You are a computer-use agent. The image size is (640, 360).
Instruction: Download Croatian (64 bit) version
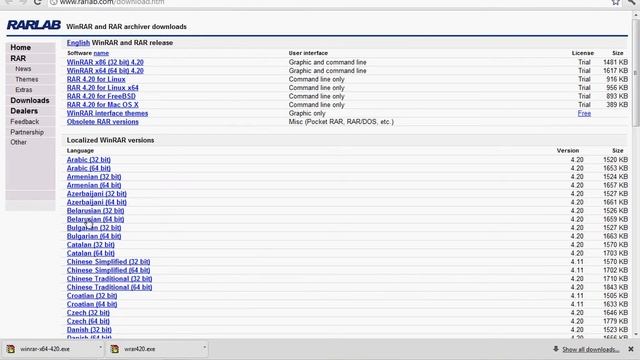pyautogui.click(x=92, y=304)
